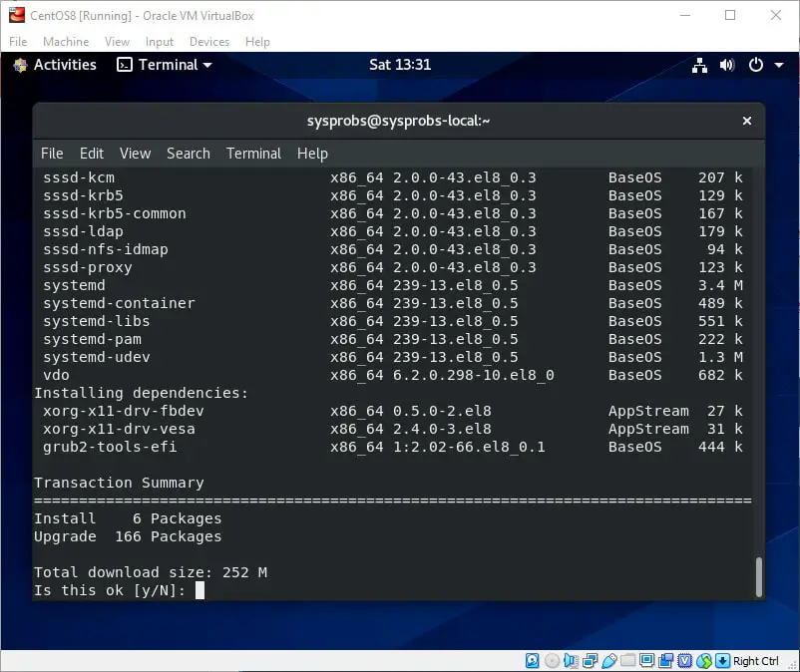
Task: Click the terminal vertical scrollbar thumb
Action: tap(759, 576)
